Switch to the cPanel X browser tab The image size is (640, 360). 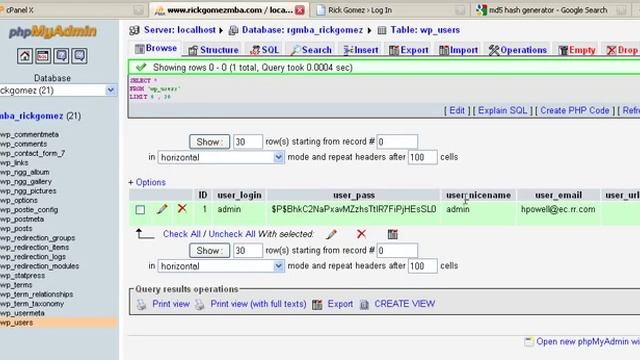pos(72,10)
